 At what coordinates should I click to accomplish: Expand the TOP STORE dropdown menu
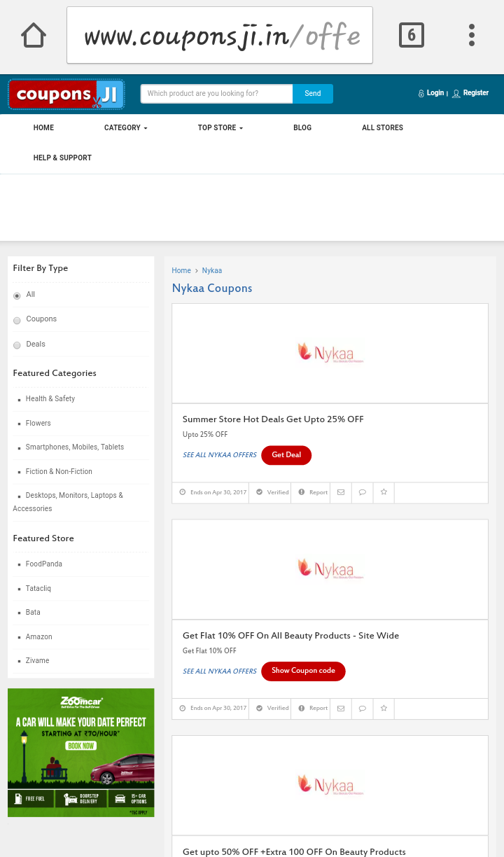tap(220, 128)
